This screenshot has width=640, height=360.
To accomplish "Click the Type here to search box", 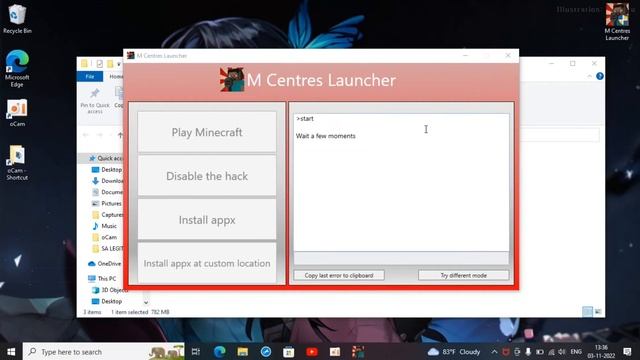I will tap(104, 351).
